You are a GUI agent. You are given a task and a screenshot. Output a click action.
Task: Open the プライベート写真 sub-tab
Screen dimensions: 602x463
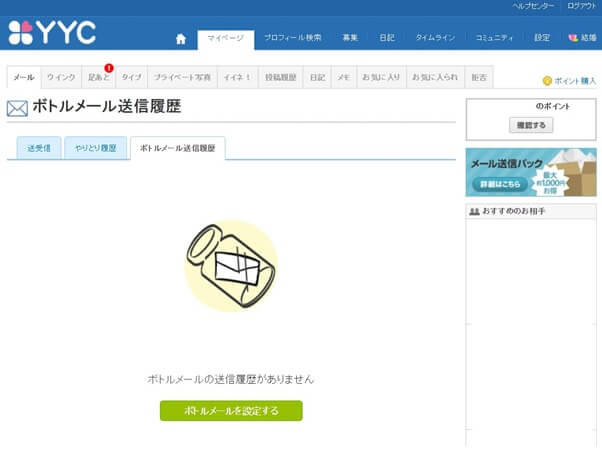click(x=182, y=77)
